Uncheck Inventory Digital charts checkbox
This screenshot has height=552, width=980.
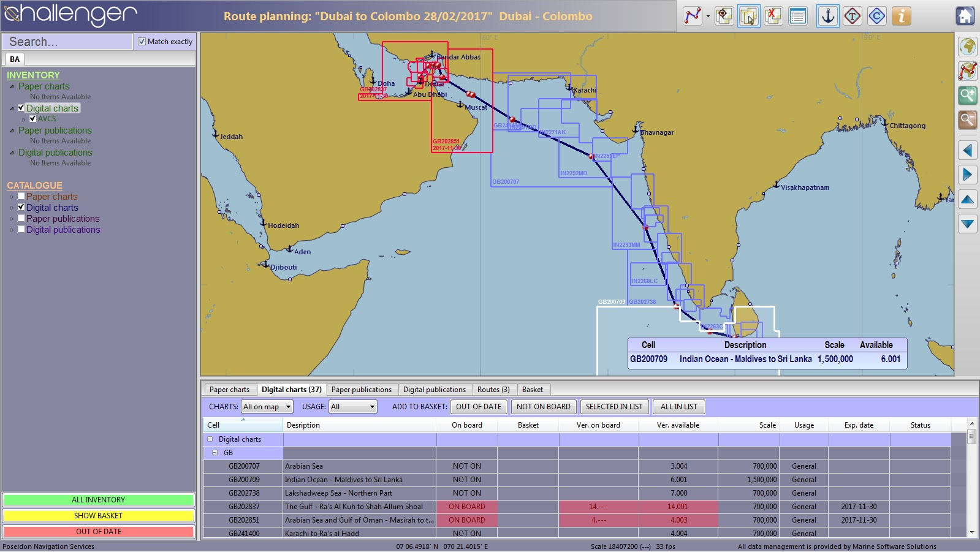click(x=21, y=108)
